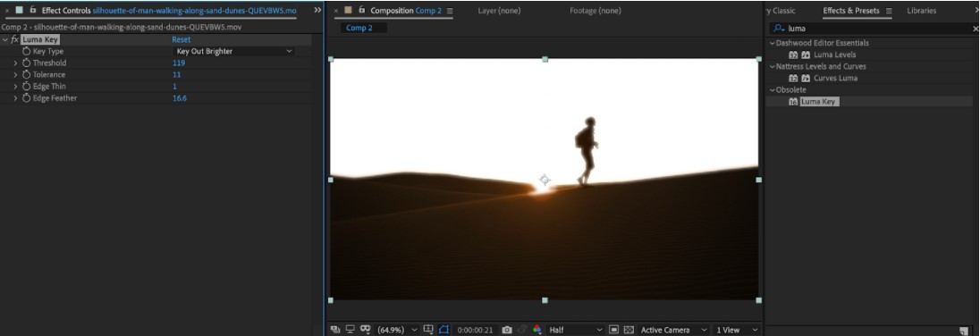Click the Effect Controls color label square

click(x=20, y=10)
